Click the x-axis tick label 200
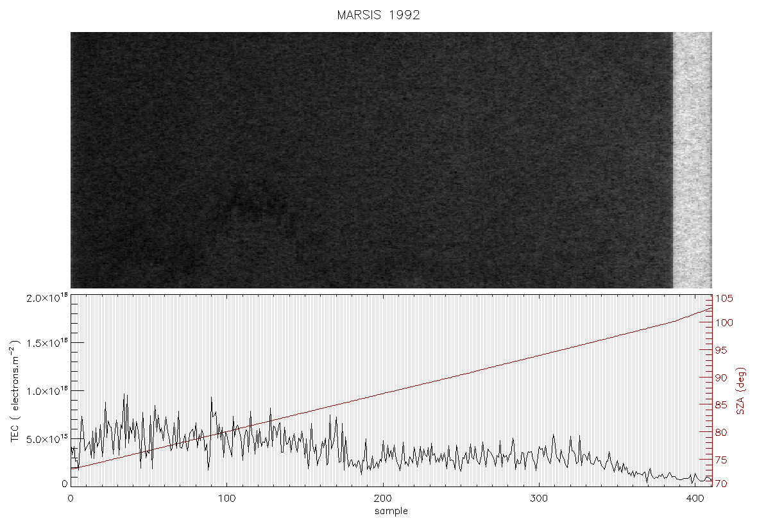The width and height of the screenshot is (757, 532). tap(383, 498)
